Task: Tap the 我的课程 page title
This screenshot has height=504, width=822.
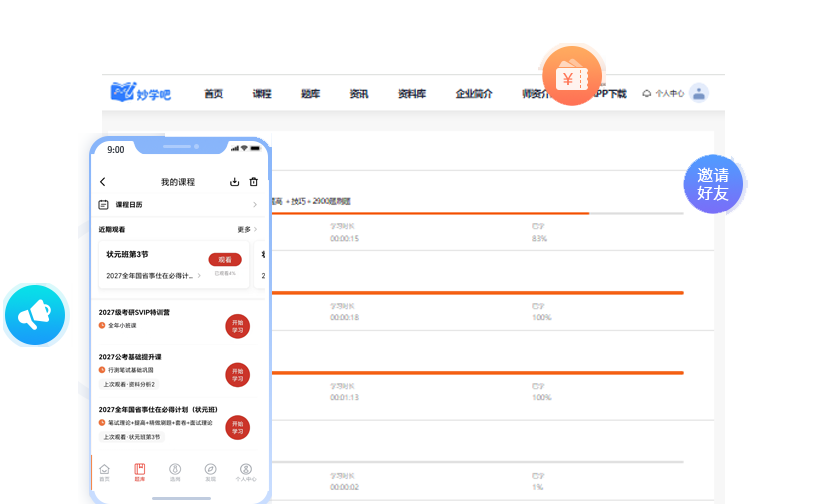Action: point(178,182)
